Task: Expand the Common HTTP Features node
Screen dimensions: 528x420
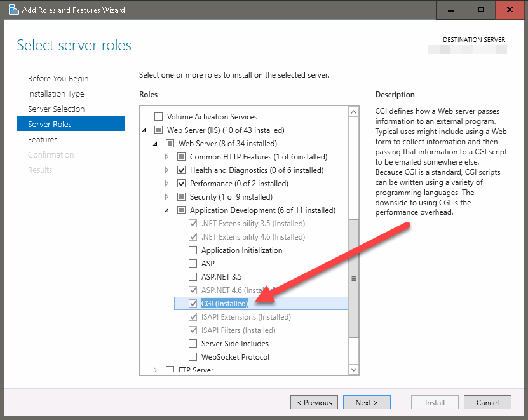Action: [x=167, y=157]
